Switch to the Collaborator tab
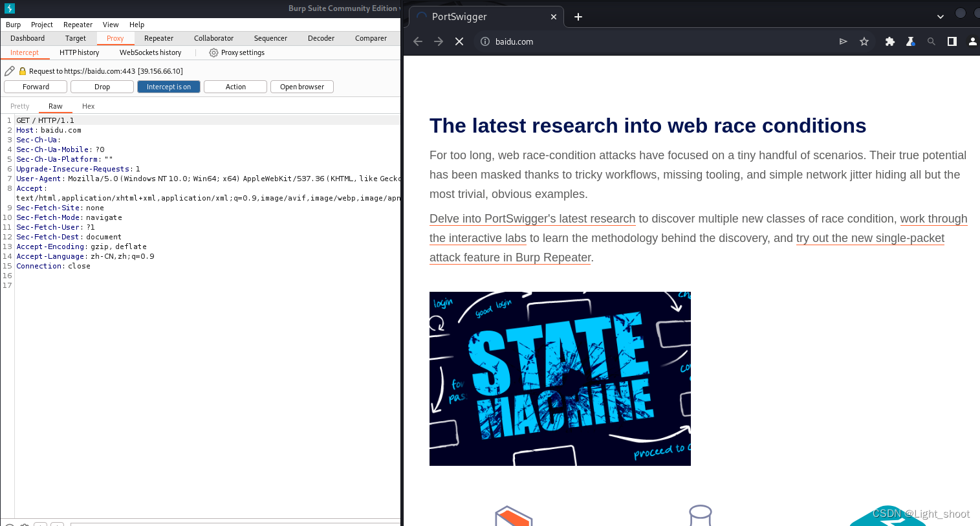Screen dimensions: 980x526 pos(214,38)
